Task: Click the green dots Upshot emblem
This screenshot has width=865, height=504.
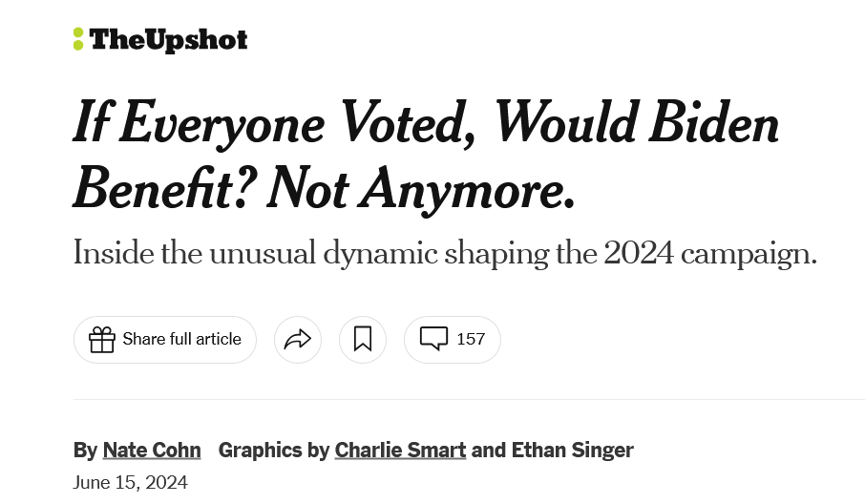Action: pos(78,39)
